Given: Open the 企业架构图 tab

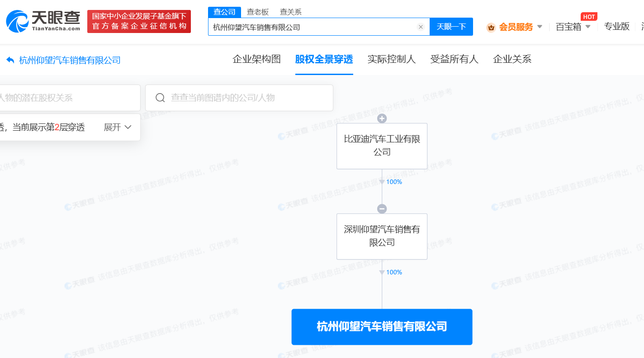Looking at the screenshot, I should [256, 59].
